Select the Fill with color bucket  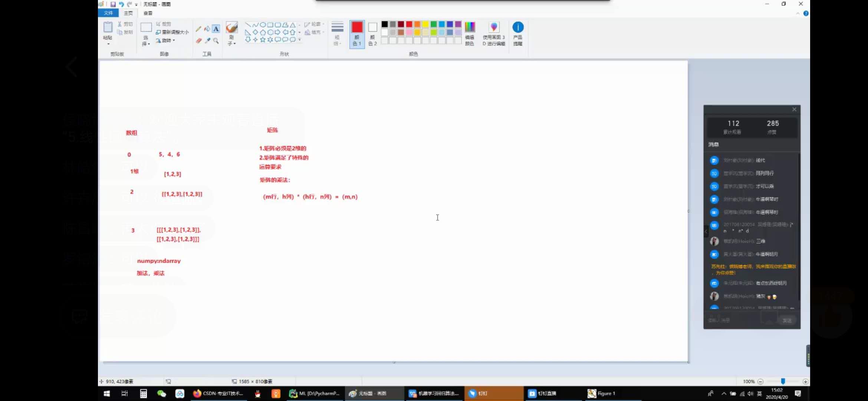(207, 29)
